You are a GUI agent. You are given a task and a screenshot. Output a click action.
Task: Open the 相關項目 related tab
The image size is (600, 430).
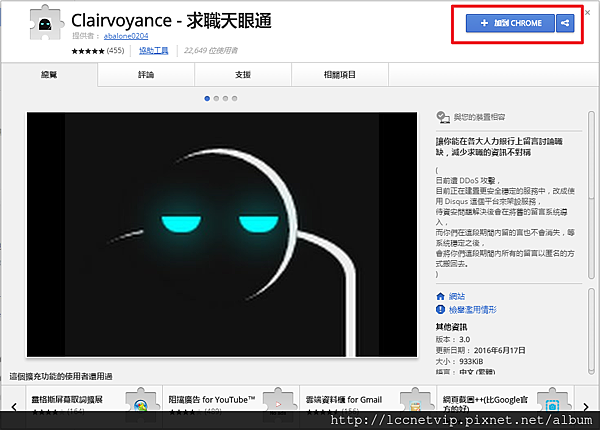(x=340, y=75)
